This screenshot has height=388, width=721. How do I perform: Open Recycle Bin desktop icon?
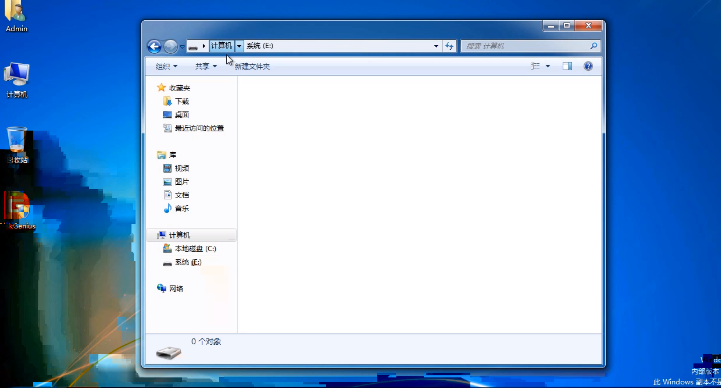(17, 145)
